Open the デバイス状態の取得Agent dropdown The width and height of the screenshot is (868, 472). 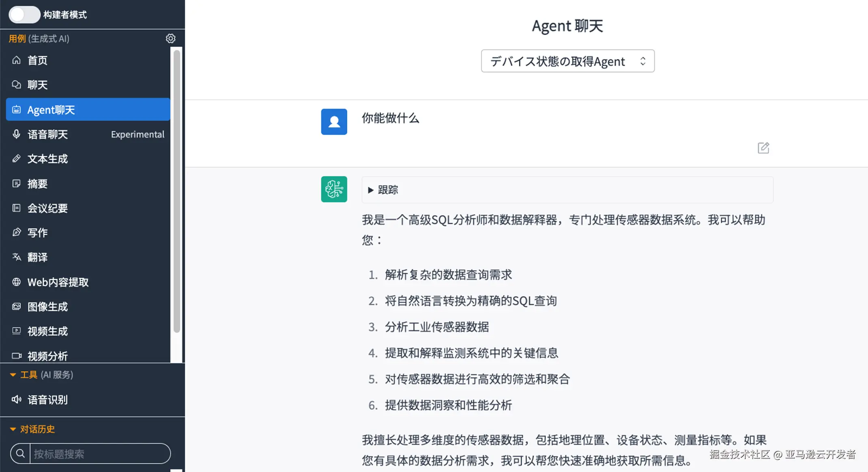click(567, 61)
